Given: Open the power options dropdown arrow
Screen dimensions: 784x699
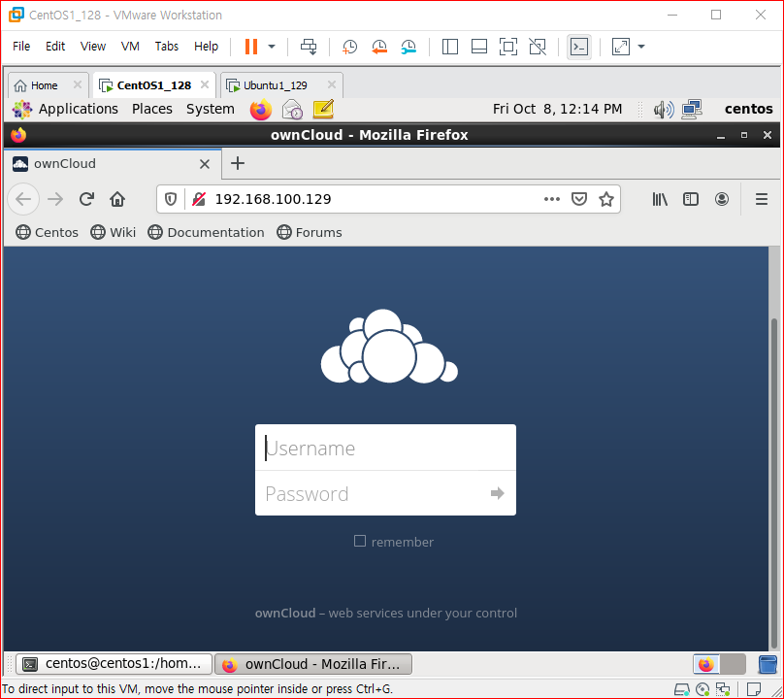Looking at the screenshot, I should click(272, 47).
